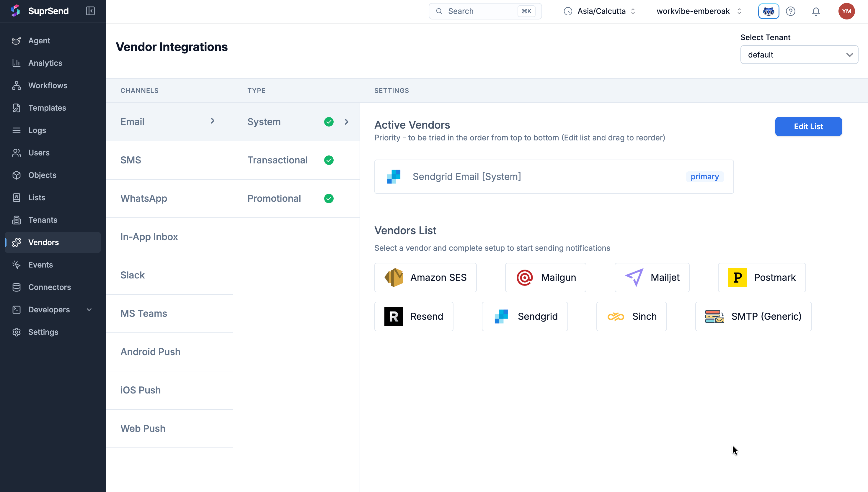Image resolution: width=868 pixels, height=492 pixels.
Task: Click the Users sidebar icon
Action: 16,153
